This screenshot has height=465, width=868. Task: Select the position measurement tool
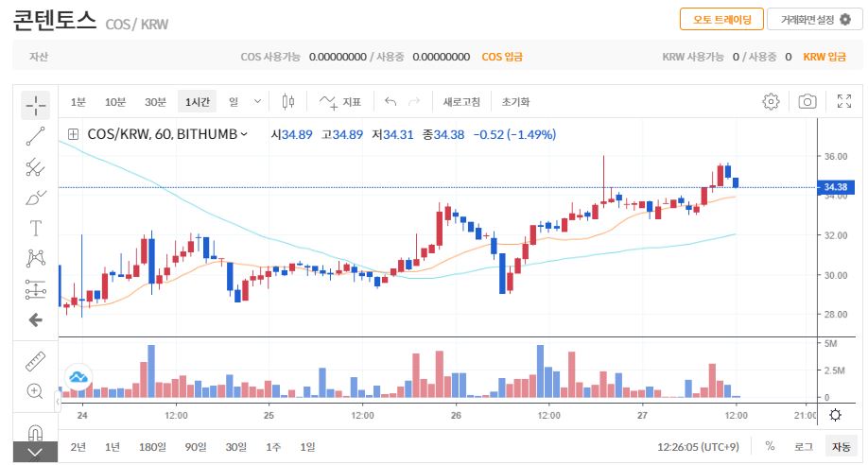click(35, 289)
